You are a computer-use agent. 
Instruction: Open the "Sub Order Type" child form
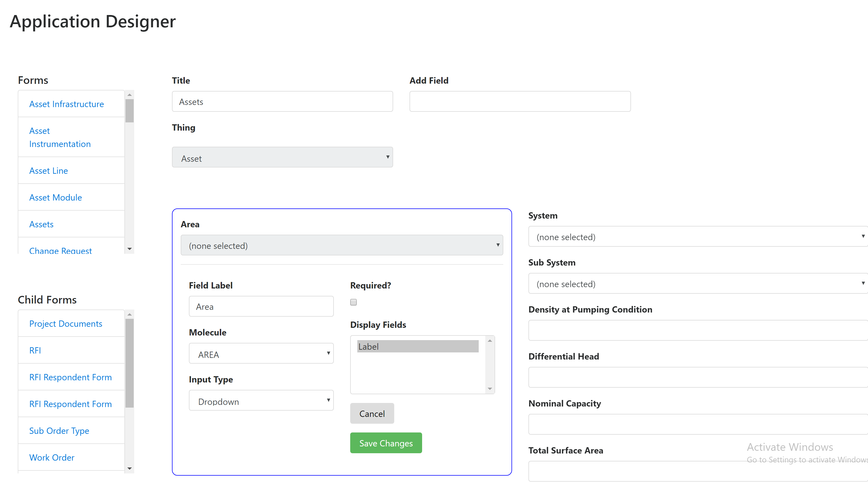click(59, 431)
